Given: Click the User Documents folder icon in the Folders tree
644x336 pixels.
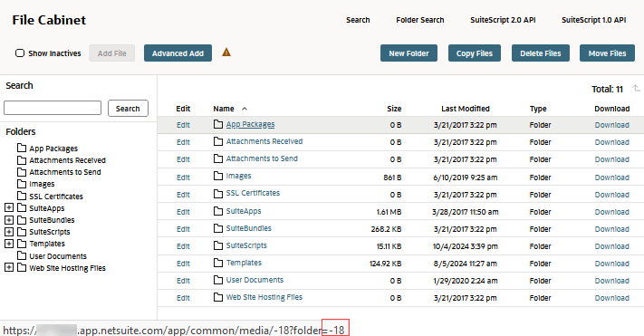Looking at the screenshot, I should pyautogui.click(x=22, y=256).
